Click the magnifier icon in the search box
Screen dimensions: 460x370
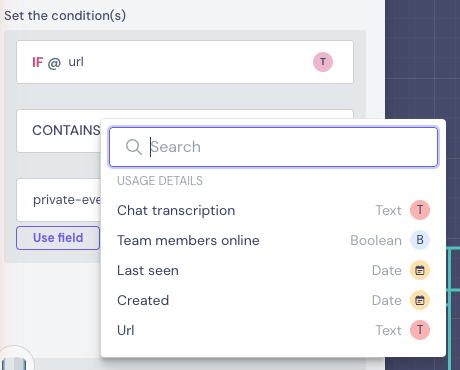(134, 147)
